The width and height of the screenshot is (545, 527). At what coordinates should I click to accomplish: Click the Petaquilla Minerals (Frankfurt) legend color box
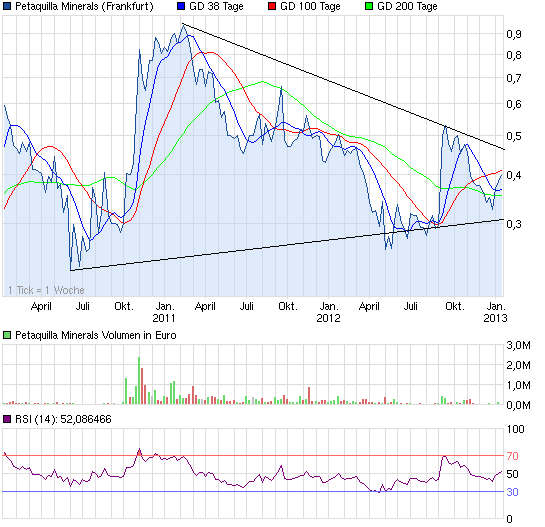click(x=7, y=6)
